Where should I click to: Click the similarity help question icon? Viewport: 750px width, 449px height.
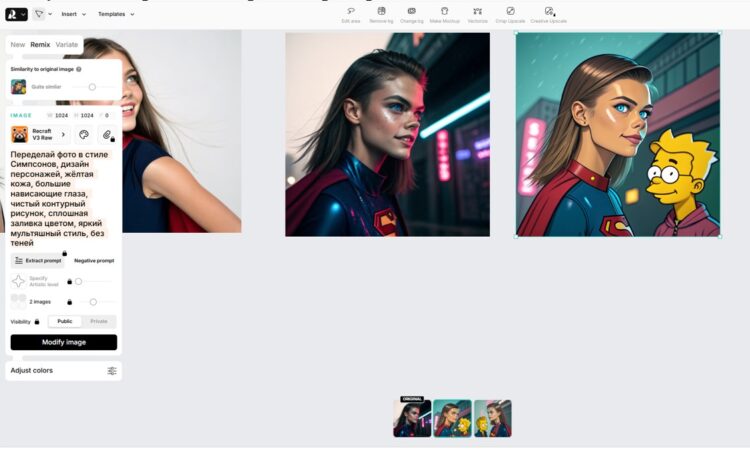[x=79, y=69]
